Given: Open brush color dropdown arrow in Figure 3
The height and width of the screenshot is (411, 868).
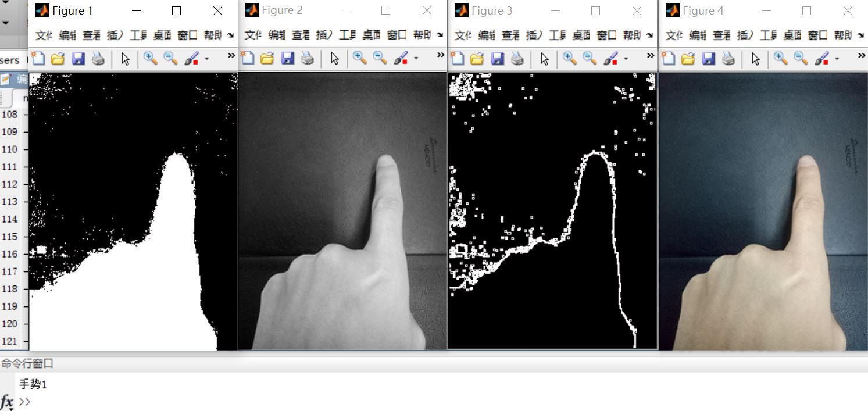Looking at the screenshot, I should pos(626,59).
